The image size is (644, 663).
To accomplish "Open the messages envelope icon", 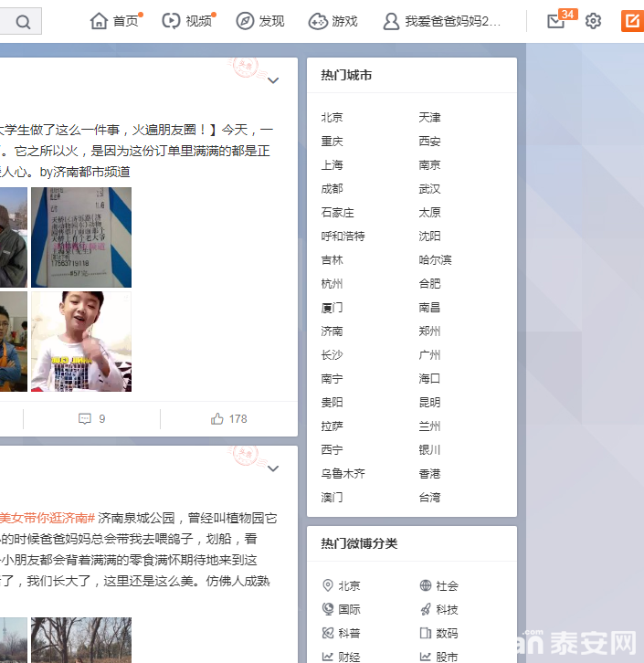I will [x=555, y=21].
